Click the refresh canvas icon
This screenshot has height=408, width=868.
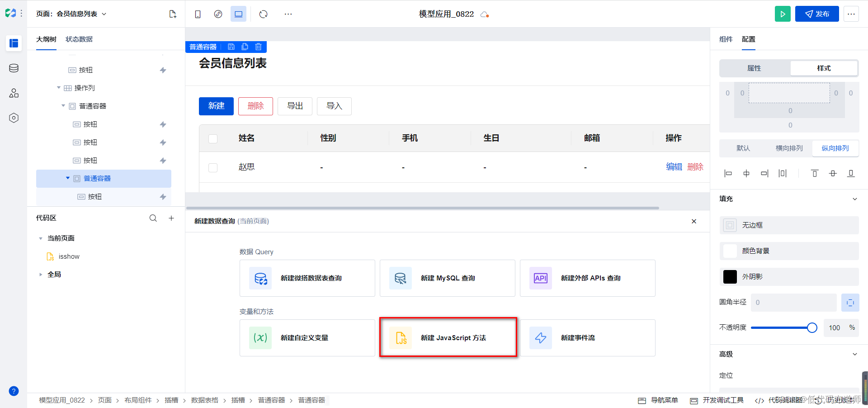point(263,14)
